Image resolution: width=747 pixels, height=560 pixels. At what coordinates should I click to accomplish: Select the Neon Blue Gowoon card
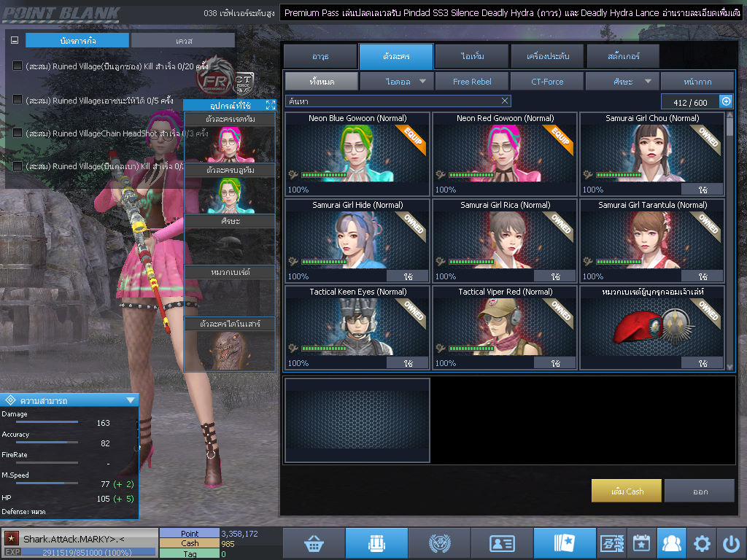(357, 154)
